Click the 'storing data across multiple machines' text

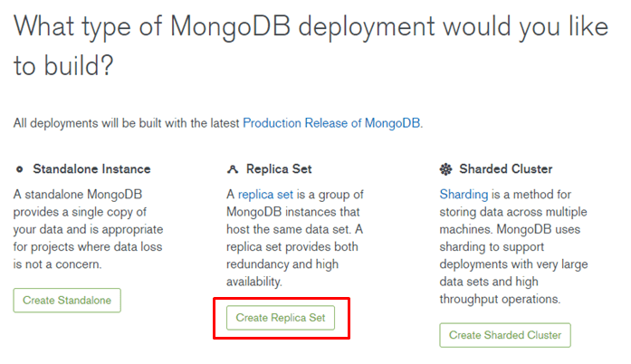point(513,221)
